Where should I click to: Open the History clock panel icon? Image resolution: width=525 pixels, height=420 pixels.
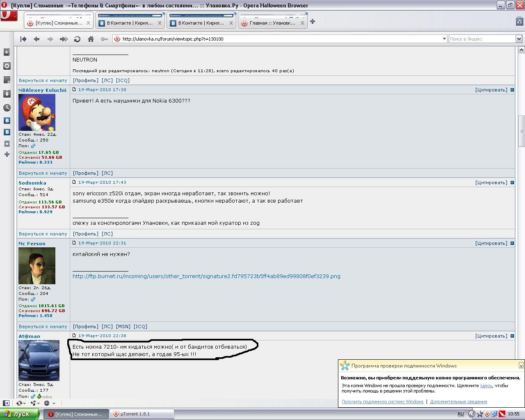[7, 108]
